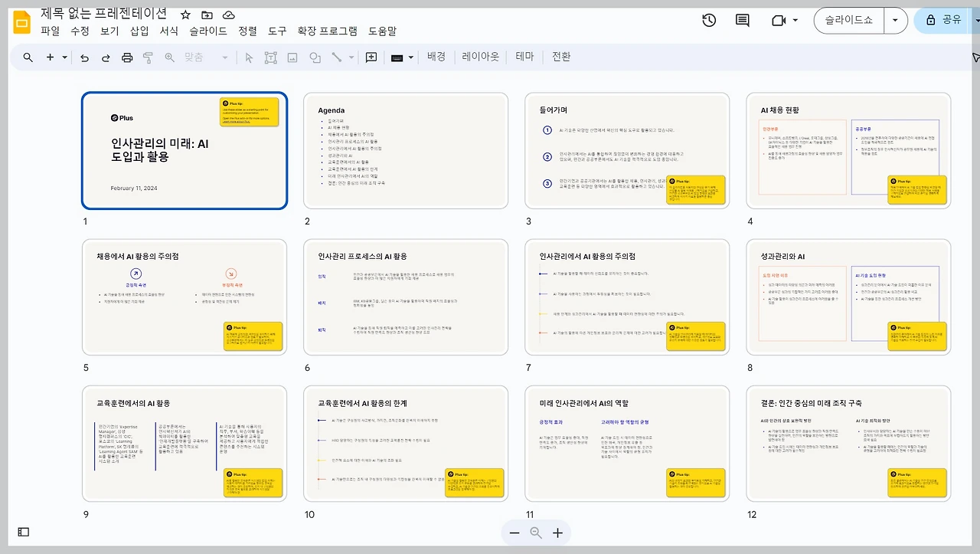Select the line tool icon
980x554 pixels.
[x=336, y=57]
